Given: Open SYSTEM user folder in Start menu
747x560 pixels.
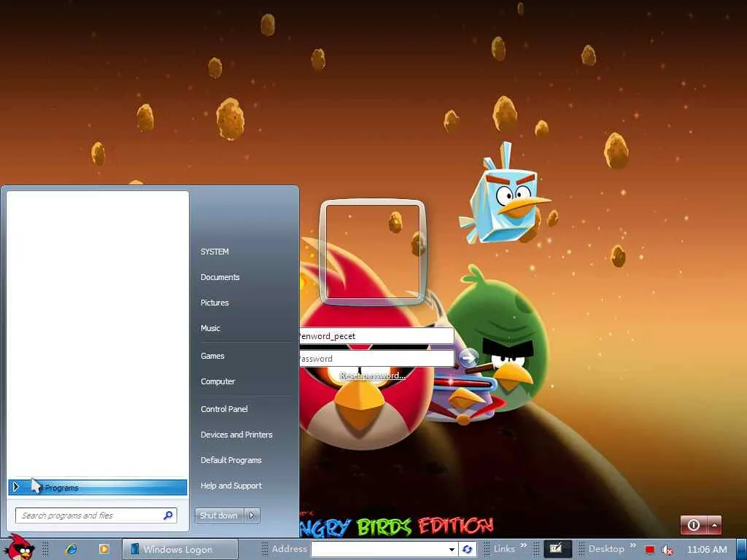Looking at the screenshot, I should pos(214,252).
